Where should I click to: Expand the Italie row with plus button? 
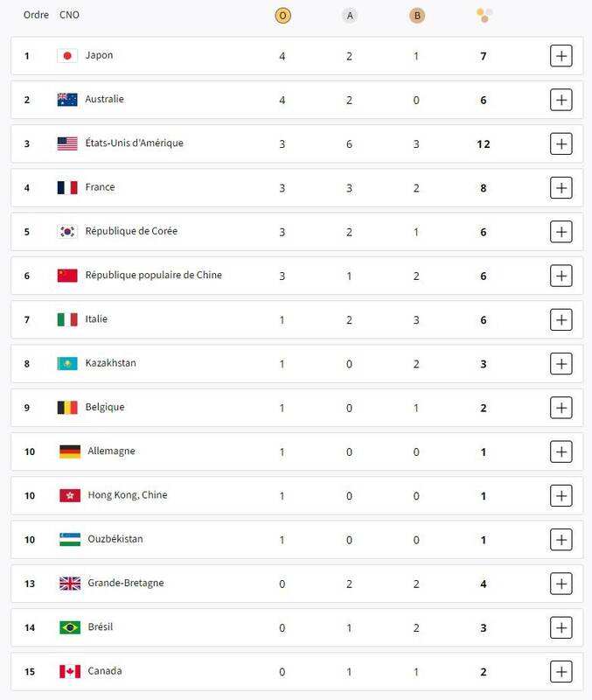561,319
